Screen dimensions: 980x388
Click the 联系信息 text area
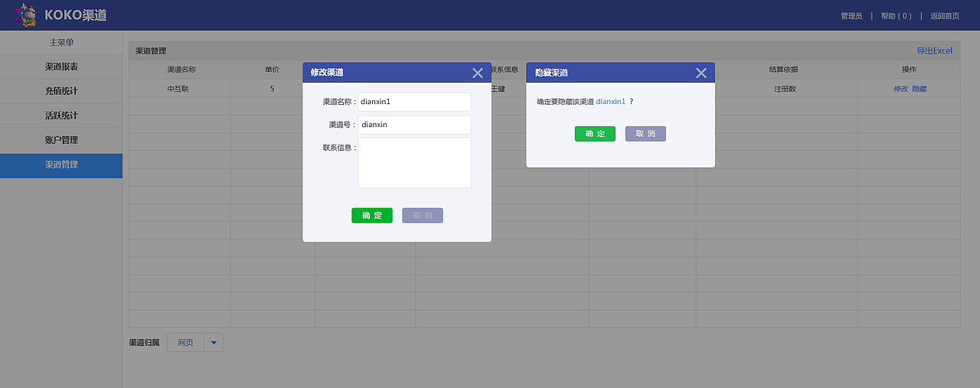[414, 162]
